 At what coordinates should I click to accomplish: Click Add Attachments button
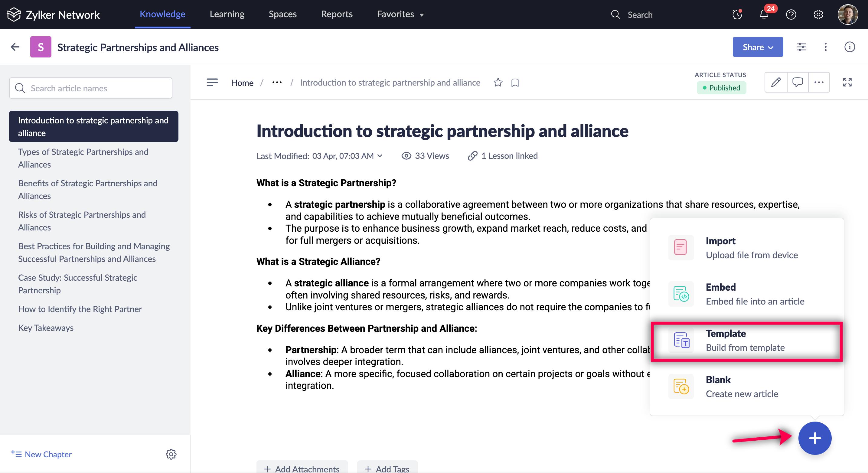coord(302,468)
